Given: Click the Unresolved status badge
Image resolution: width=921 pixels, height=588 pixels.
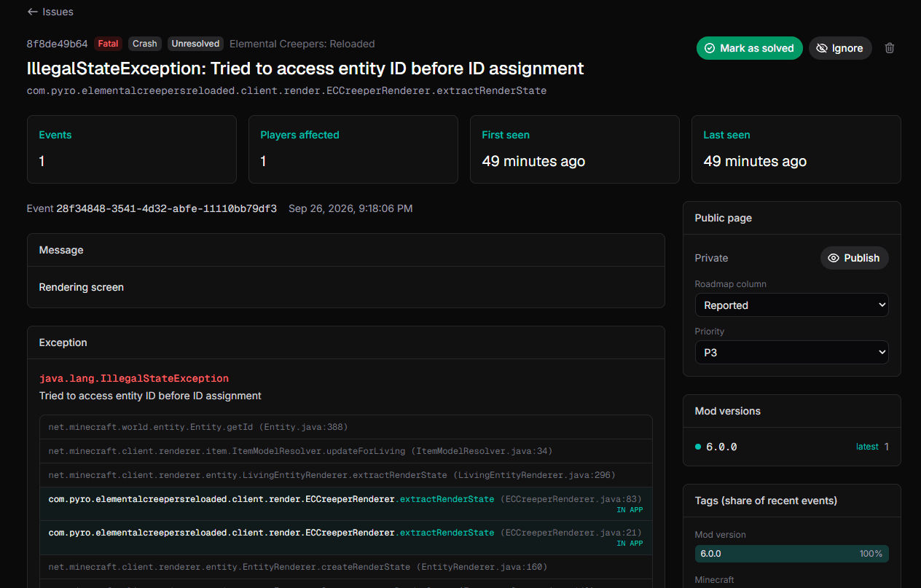Looking at the screenshot, I should [195, 44].
